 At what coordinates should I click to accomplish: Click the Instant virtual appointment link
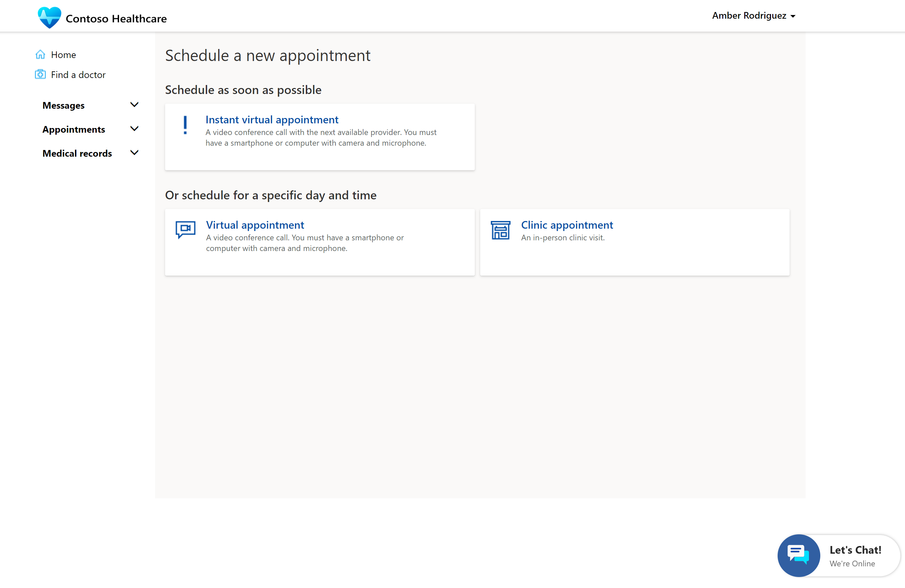[272, 119]
